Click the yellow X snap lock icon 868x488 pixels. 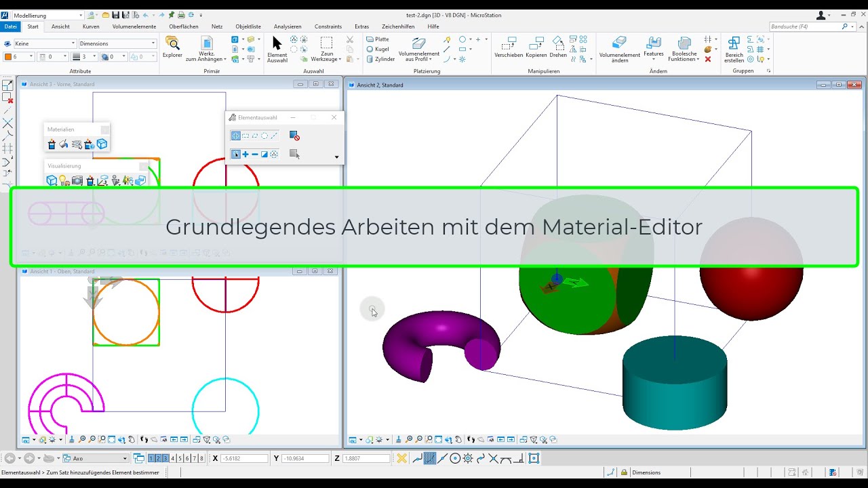click(401, 459)
